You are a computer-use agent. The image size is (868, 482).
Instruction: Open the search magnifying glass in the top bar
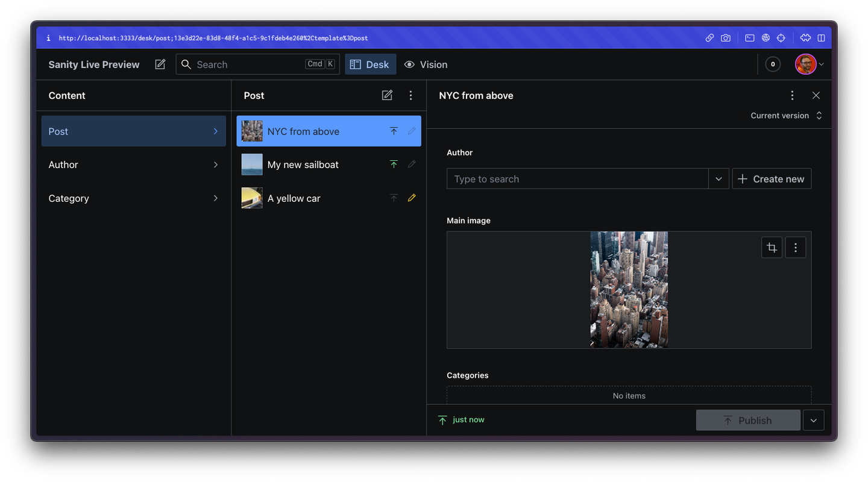[x=186, y=64]
